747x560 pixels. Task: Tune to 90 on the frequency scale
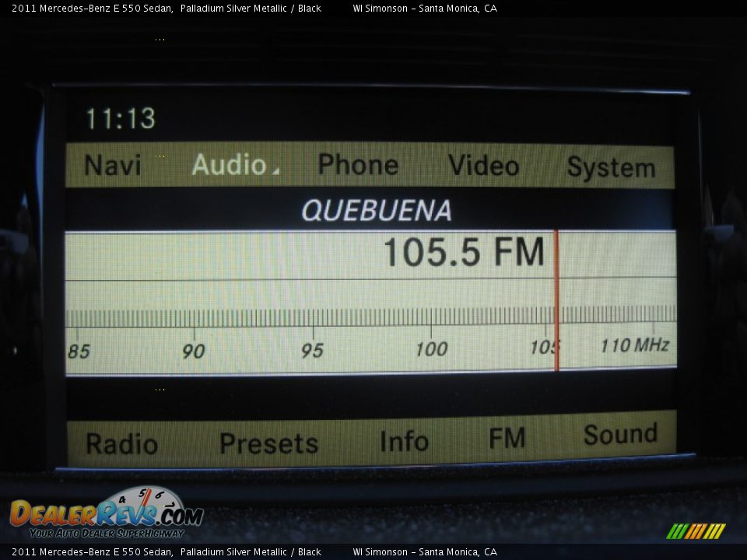(x=193, y=351)
